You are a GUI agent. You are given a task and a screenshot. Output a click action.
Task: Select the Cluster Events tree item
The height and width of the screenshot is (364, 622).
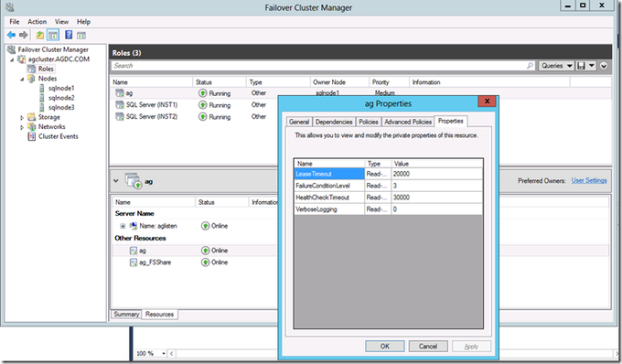58,136
